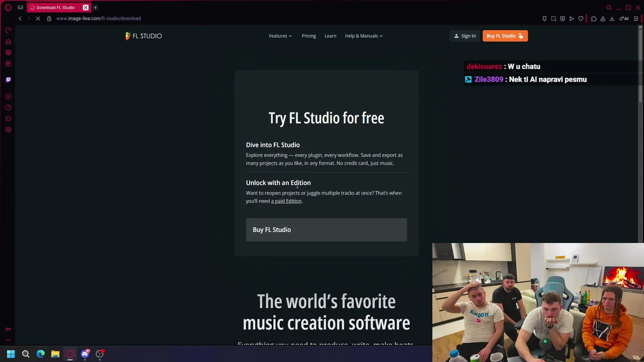Open the downloads icon in toolbar
The height and width of the screenshot is (362, 644).
tap(612, 19)
